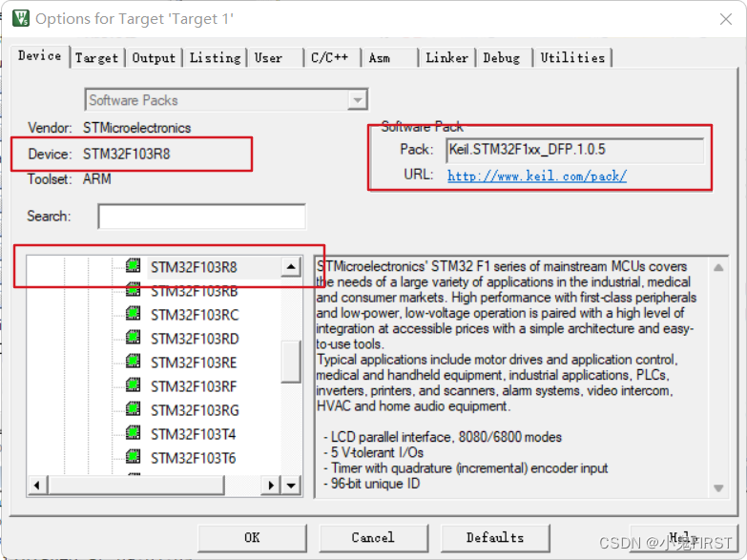Click the chip icon beside STM32F103RE
The width and height of the screenshot is (747, 560).
click(x=134, y=361)
